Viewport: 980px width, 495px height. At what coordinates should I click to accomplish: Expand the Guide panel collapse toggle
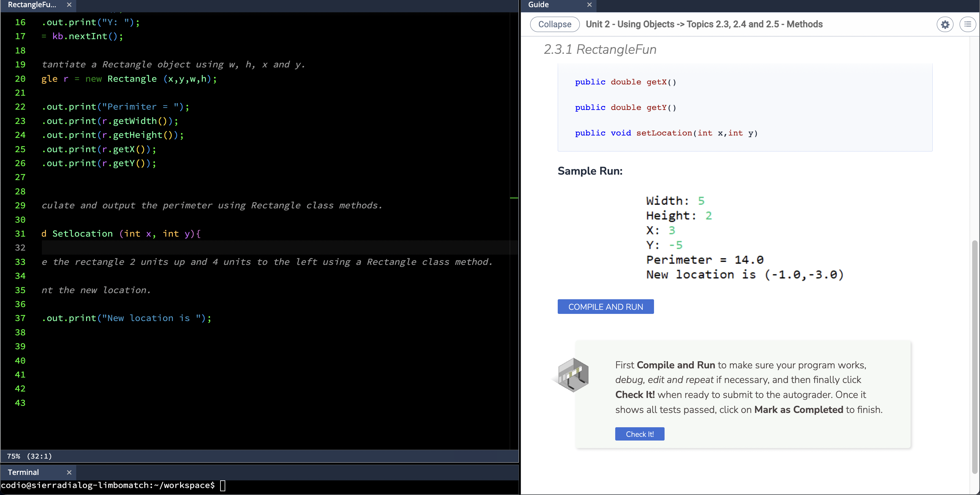tap(554, 24)
